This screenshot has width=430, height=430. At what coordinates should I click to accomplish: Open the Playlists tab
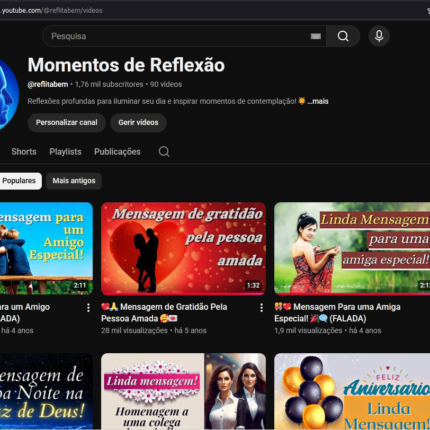point(65,152)
